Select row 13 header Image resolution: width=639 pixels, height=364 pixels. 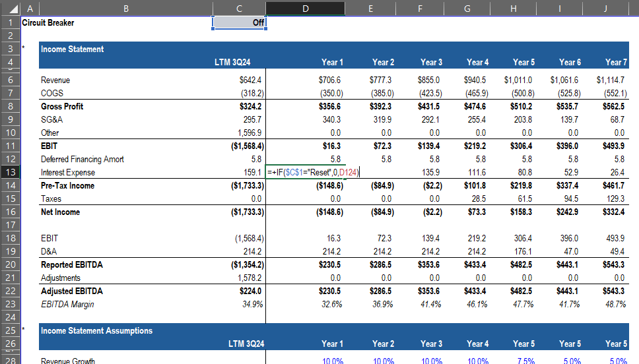pyautogui.click(x=10, y=173)
